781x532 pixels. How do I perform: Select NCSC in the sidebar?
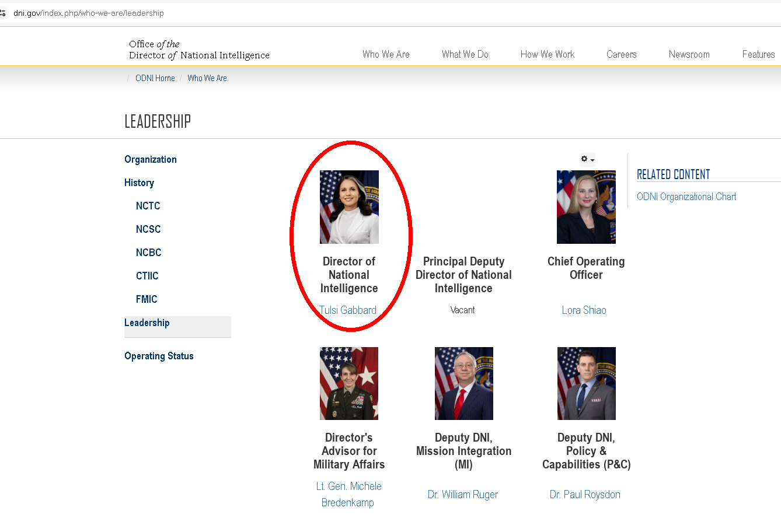pyautogui.click(x=148, y=229)
